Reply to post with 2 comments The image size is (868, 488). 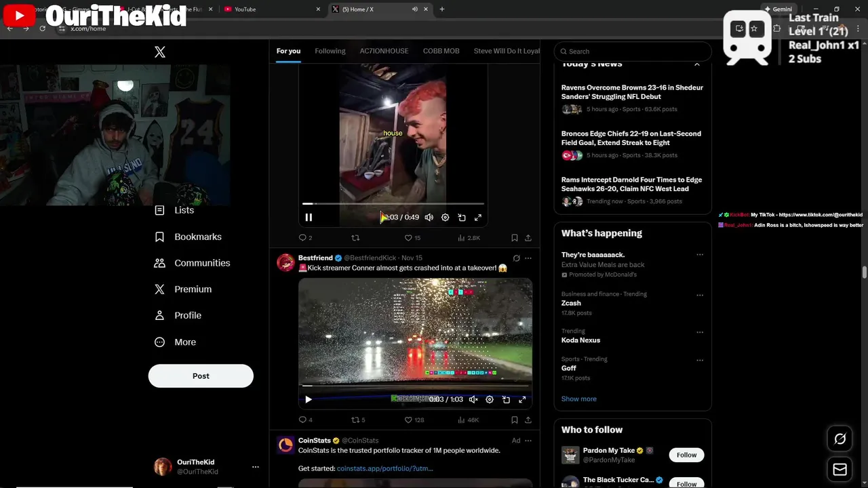coord(305,238)
